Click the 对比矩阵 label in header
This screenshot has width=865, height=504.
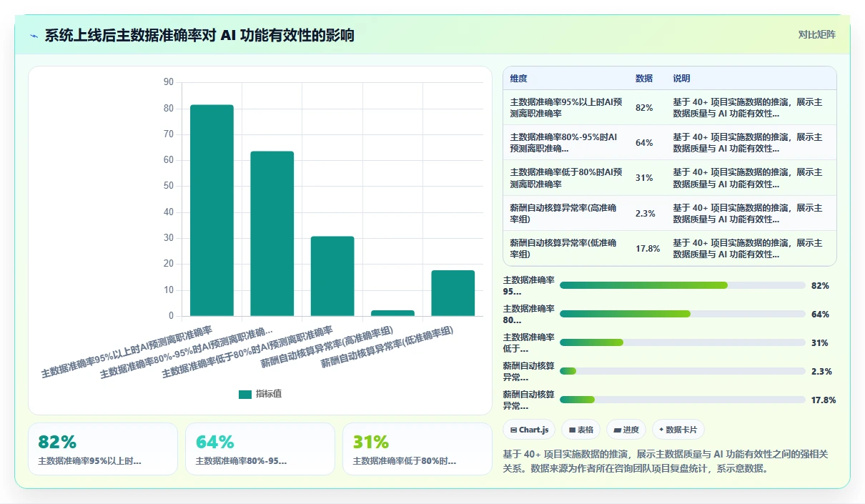coord(817,34)
